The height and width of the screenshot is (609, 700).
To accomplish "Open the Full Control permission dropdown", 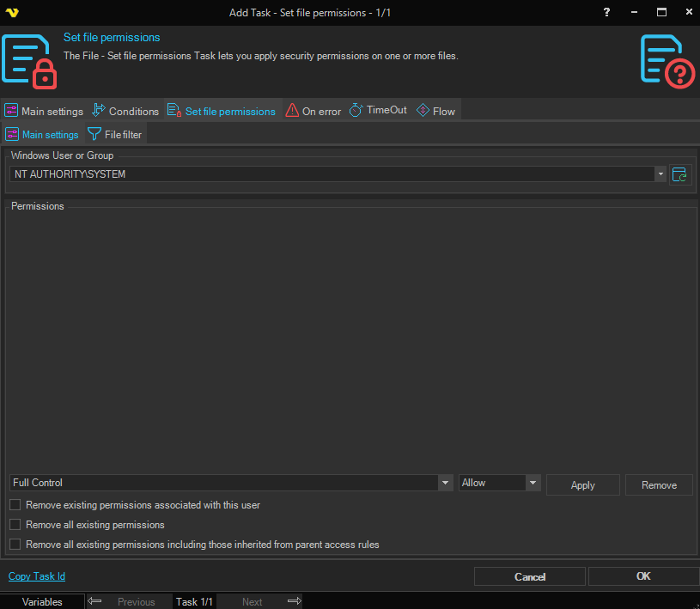I will pyautogui.click(x=445, y=484).
